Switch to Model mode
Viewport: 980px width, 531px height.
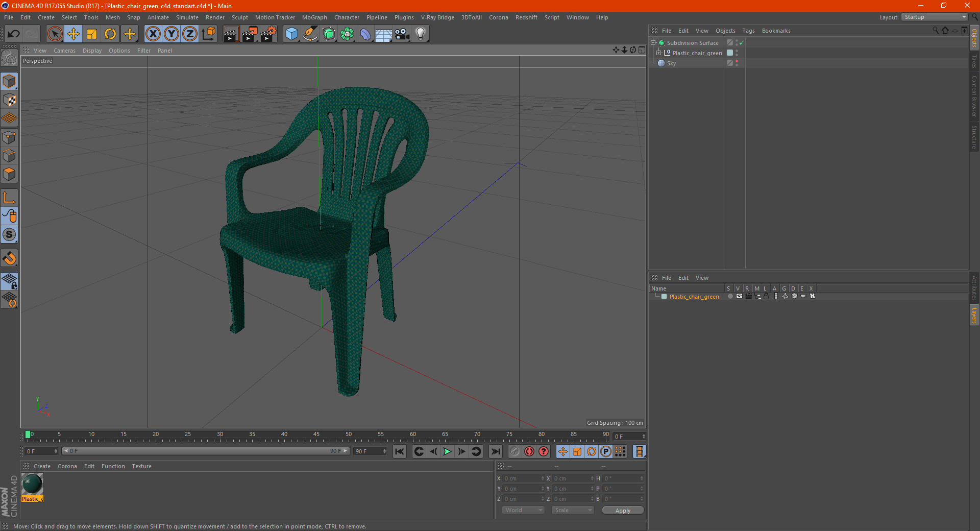click(x=10, y=82)
